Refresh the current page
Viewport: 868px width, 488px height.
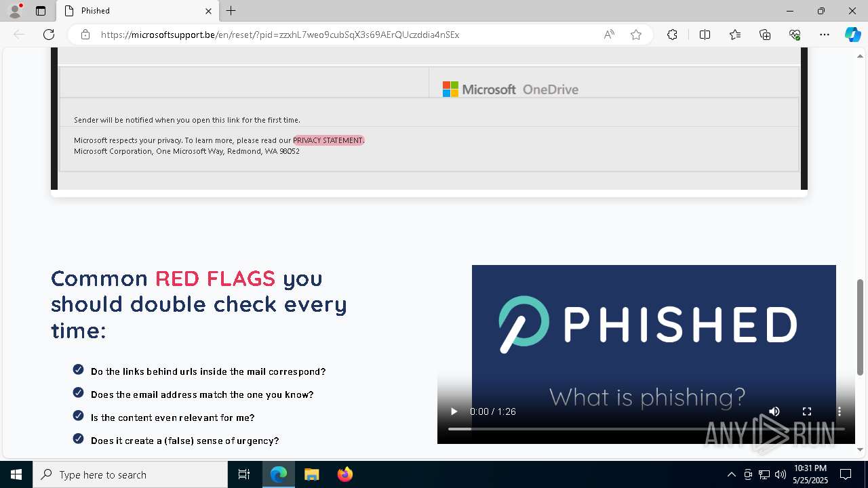[x=49, y=35]
